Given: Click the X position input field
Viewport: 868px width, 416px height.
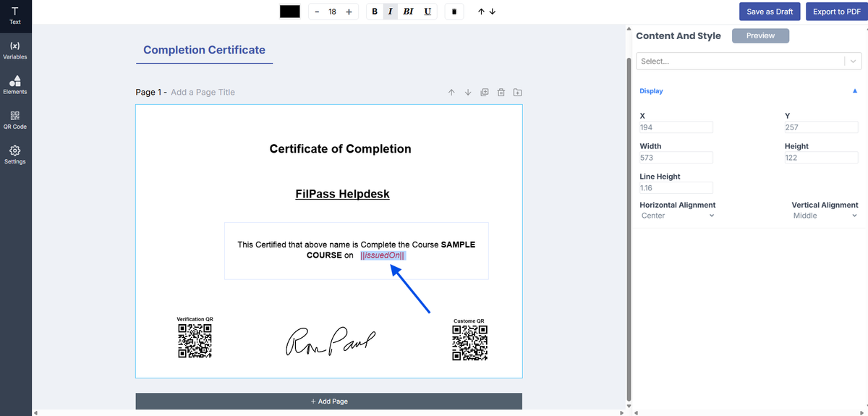Looking at the screenshot, I should 676,127.
